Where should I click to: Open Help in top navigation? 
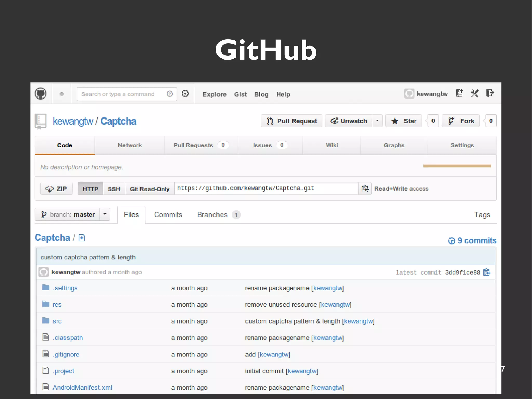click(x=283, y=94)
